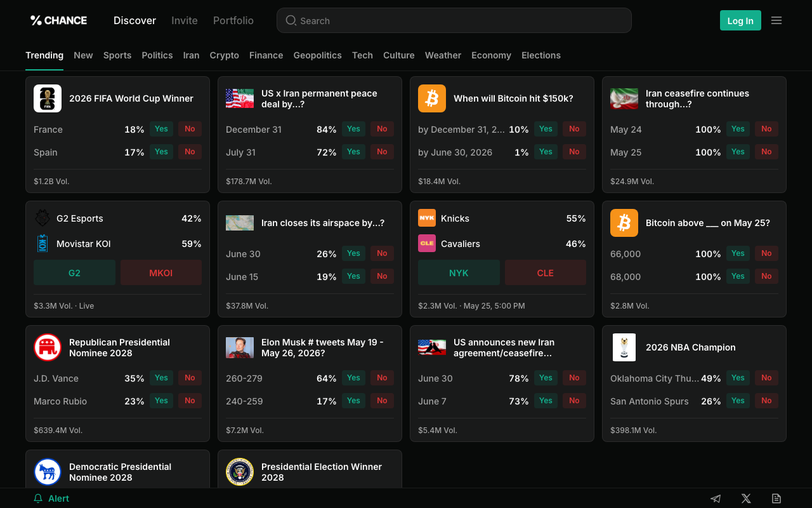This screenshot has width=812, height=508.
Task: Click the Democratic donkey icon
Action: [x=48, y=472]
